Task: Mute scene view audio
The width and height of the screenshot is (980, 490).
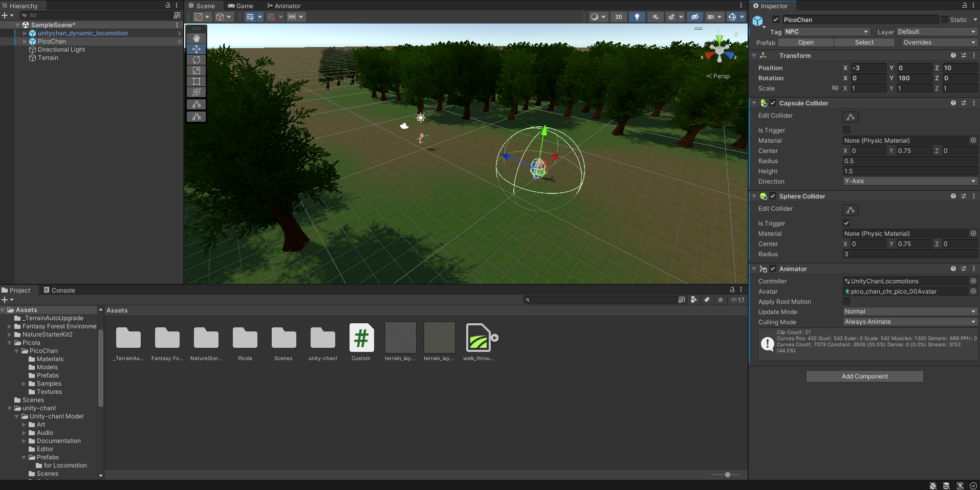Action: click(x=655, y=17)
